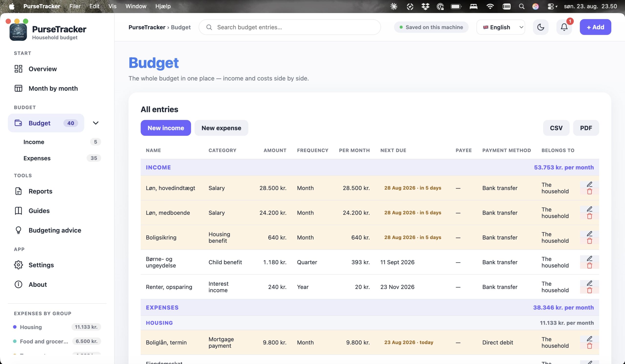Click the Wi-Fi status icon

pos(490,6)
